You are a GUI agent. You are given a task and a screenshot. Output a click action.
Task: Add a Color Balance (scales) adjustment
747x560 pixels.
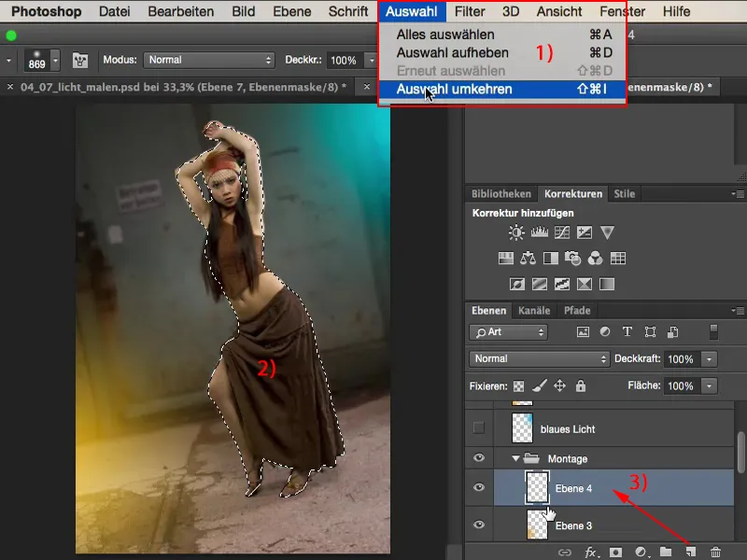pos(528,259)
